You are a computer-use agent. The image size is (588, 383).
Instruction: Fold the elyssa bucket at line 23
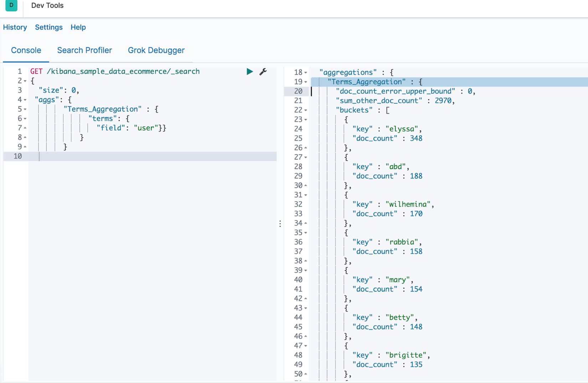(306, 120)
